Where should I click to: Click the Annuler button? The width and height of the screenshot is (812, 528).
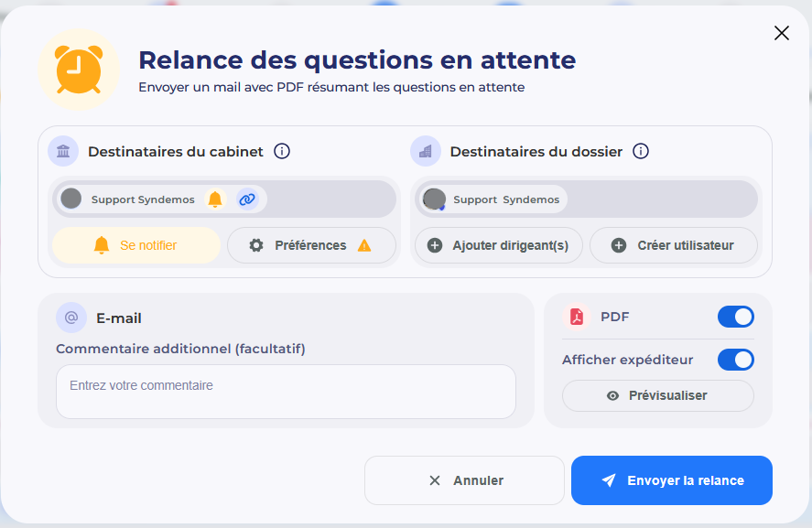point(464,480)
